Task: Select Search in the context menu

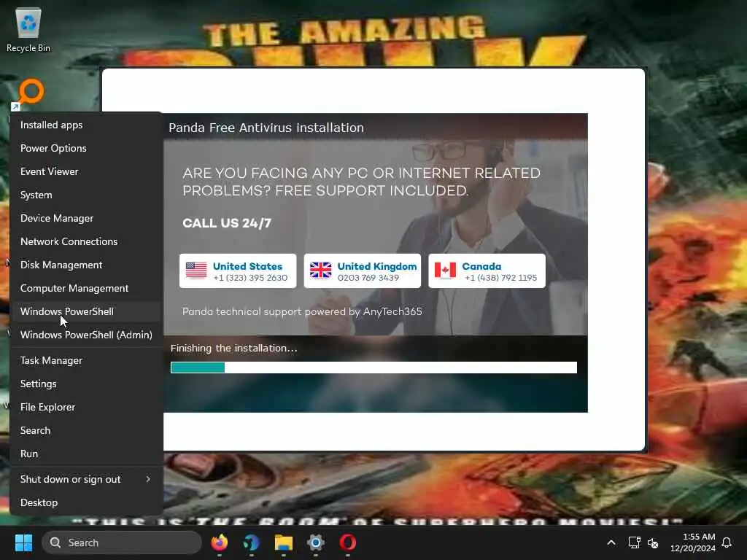Action: click(x=86, y=430)
